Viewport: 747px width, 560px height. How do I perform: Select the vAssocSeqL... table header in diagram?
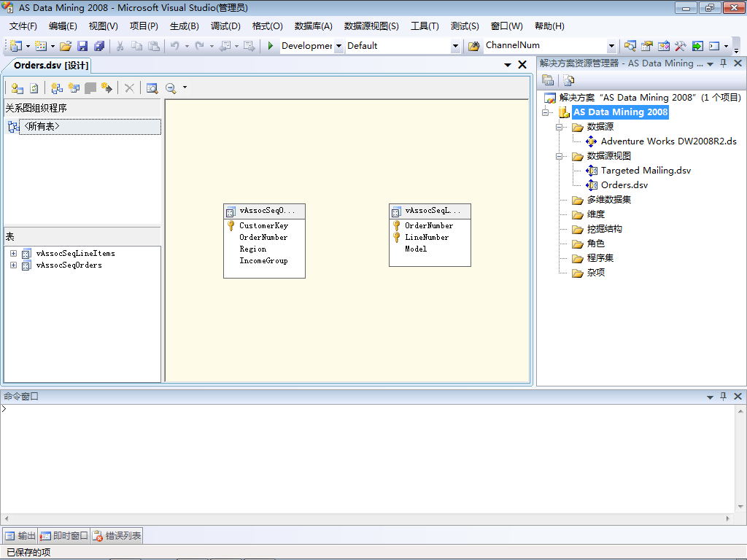[x=430, y=211]
